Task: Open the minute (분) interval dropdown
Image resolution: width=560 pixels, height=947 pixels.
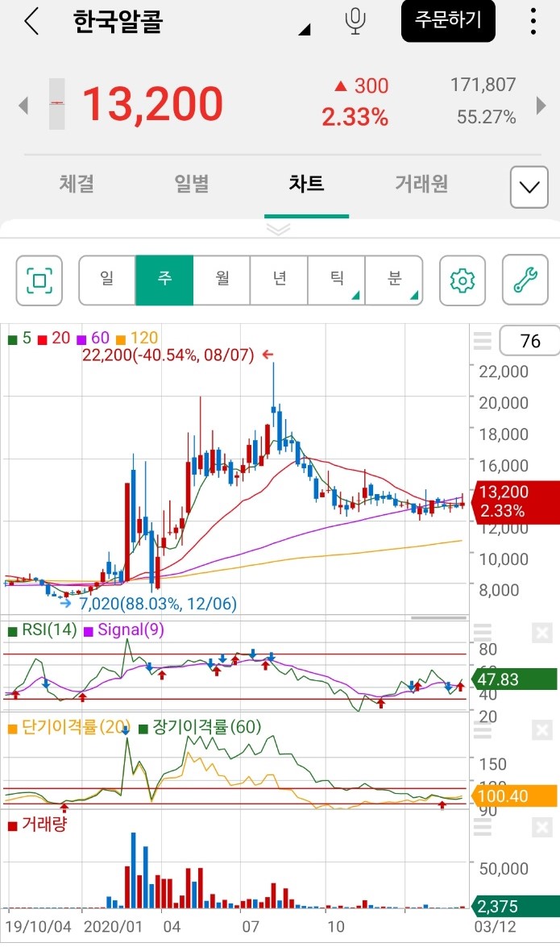Action: click(x=394, y=280)
